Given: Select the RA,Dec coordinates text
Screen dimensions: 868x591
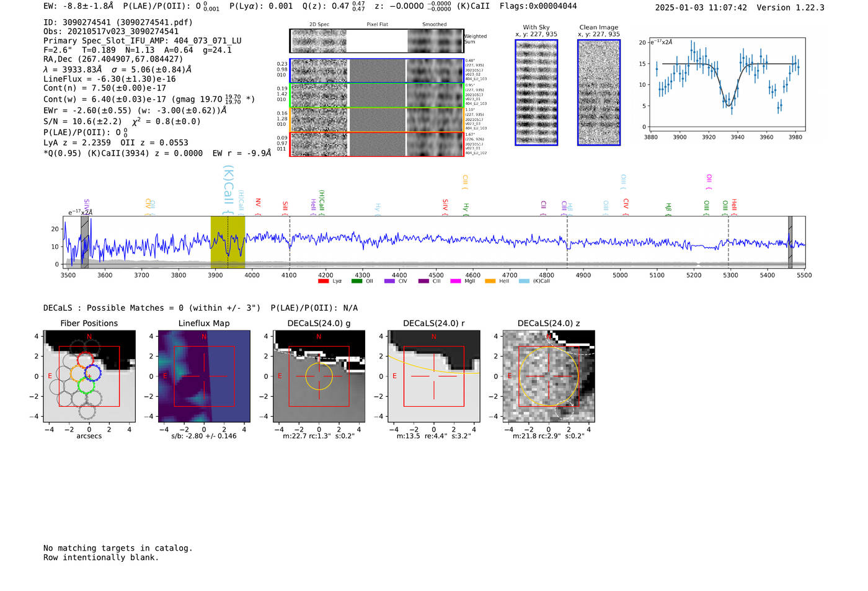Looking at the screenshot, I should (x=113, y=60).
